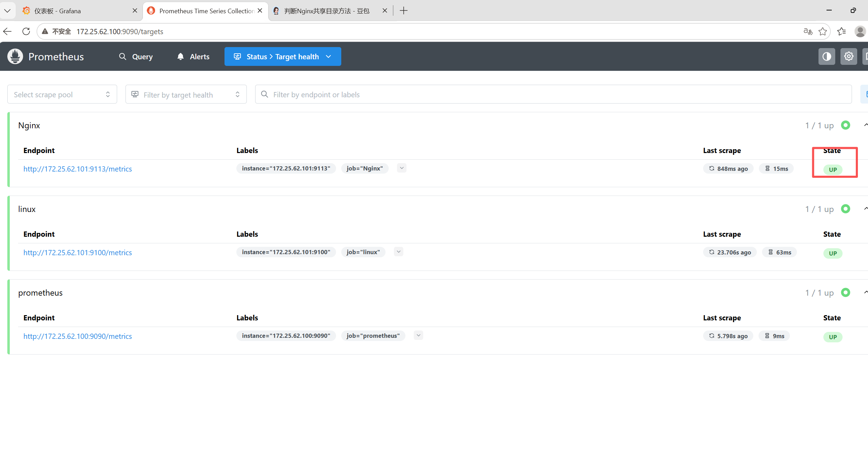Click the green health ring for Nginx pool
Image resolution: width=868 pixels, height=456 pixels.
click(845, 125)
